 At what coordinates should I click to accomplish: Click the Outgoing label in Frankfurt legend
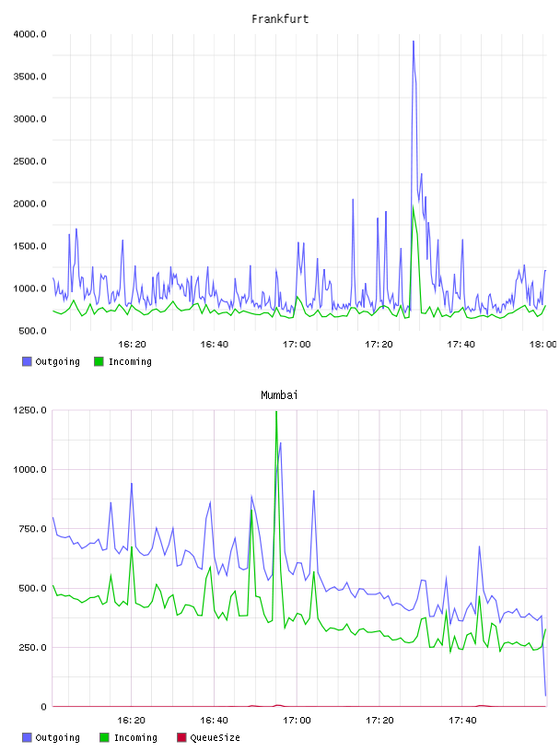pos(57,362)
